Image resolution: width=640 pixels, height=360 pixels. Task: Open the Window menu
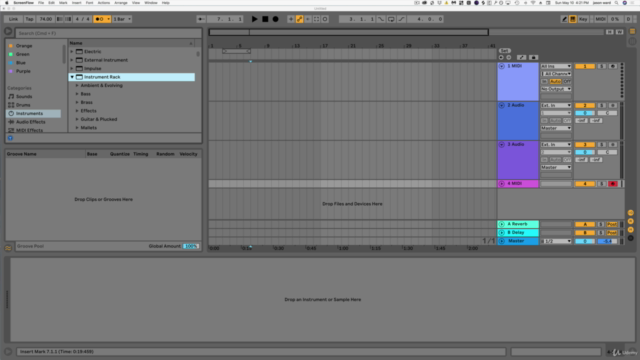click(x=151, y=3)
